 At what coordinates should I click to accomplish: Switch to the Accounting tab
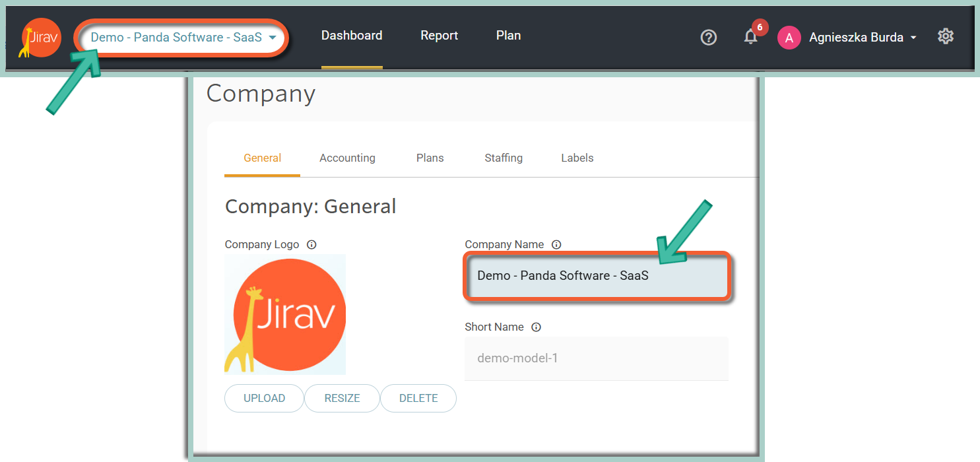(348, 158)
